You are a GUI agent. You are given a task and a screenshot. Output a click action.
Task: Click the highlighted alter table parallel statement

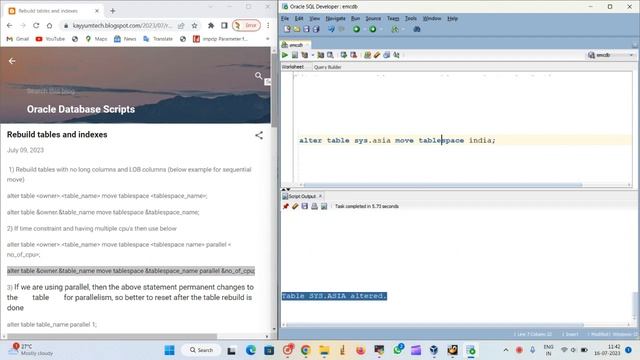[x=131, y=271]
